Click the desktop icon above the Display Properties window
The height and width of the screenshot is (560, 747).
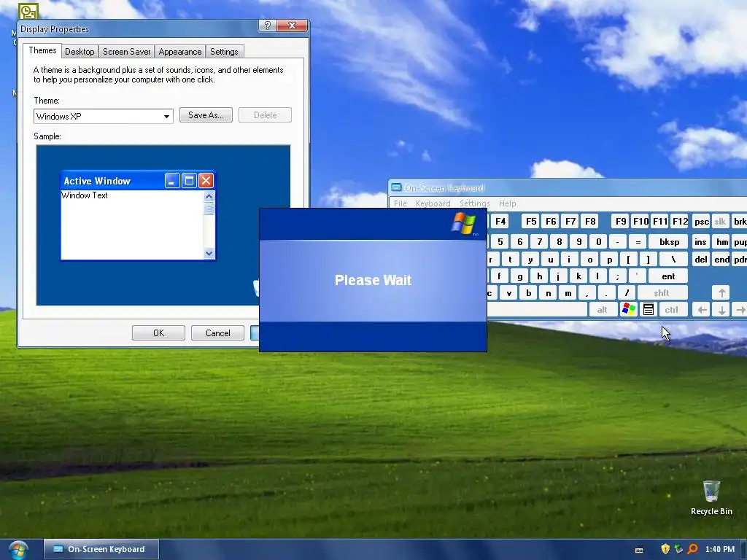pos(28,12)
